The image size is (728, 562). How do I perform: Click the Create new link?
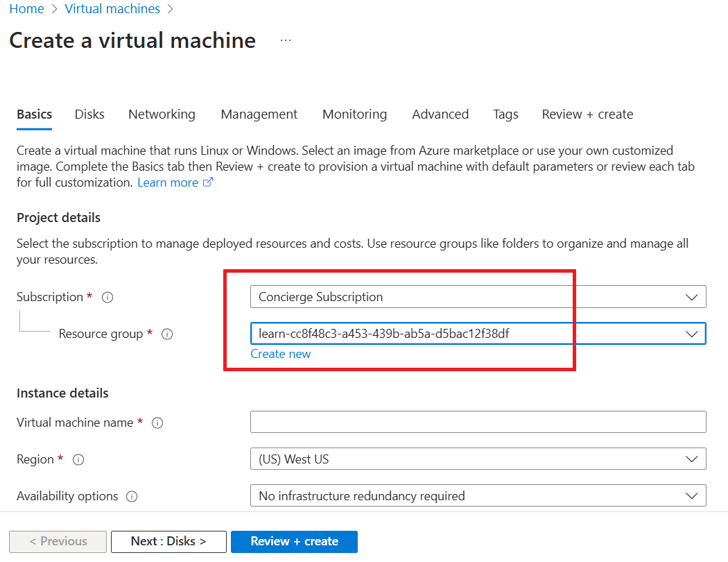click(x=280, y=354)
